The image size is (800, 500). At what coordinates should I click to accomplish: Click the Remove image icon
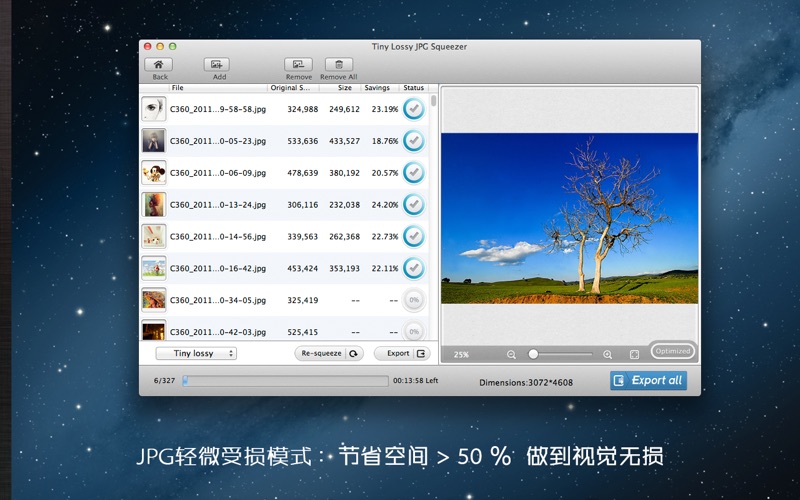click(298, 65)
